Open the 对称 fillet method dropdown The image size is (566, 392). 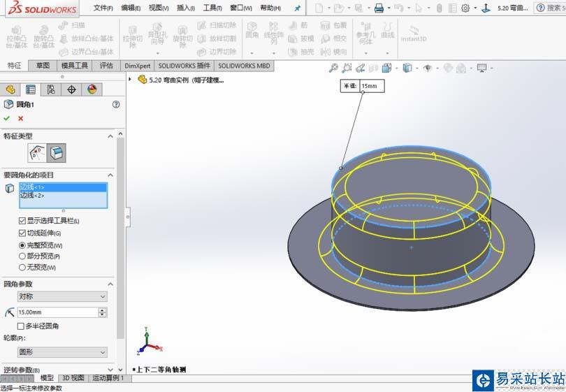(x=62, y=296)
